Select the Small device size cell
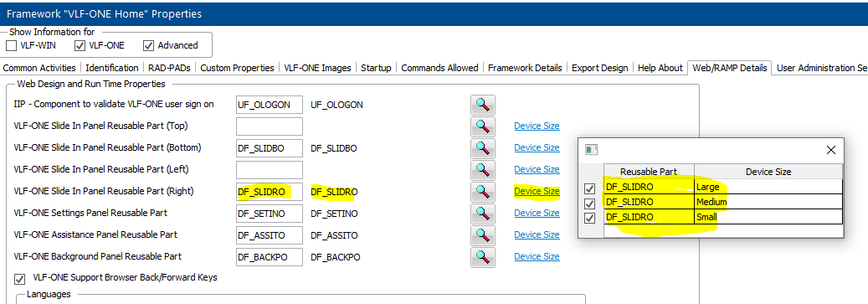The image size is (868, 304). 768,217
